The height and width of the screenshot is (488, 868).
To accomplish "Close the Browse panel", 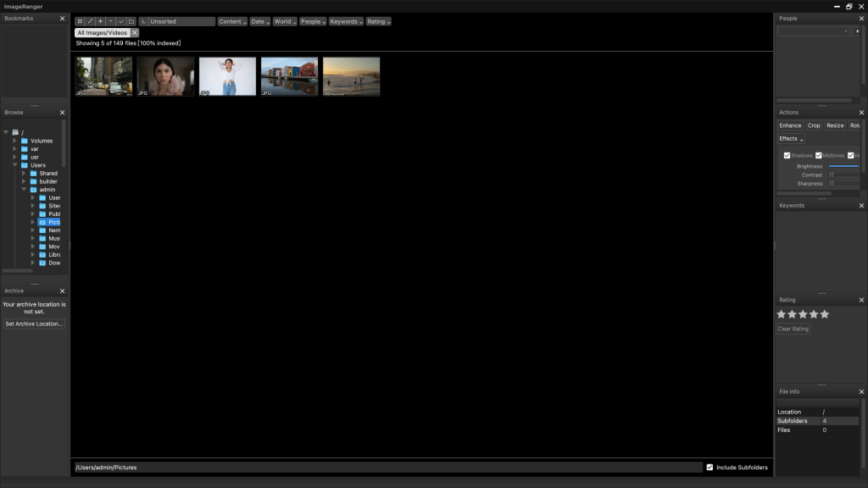I will coord(62,113).
